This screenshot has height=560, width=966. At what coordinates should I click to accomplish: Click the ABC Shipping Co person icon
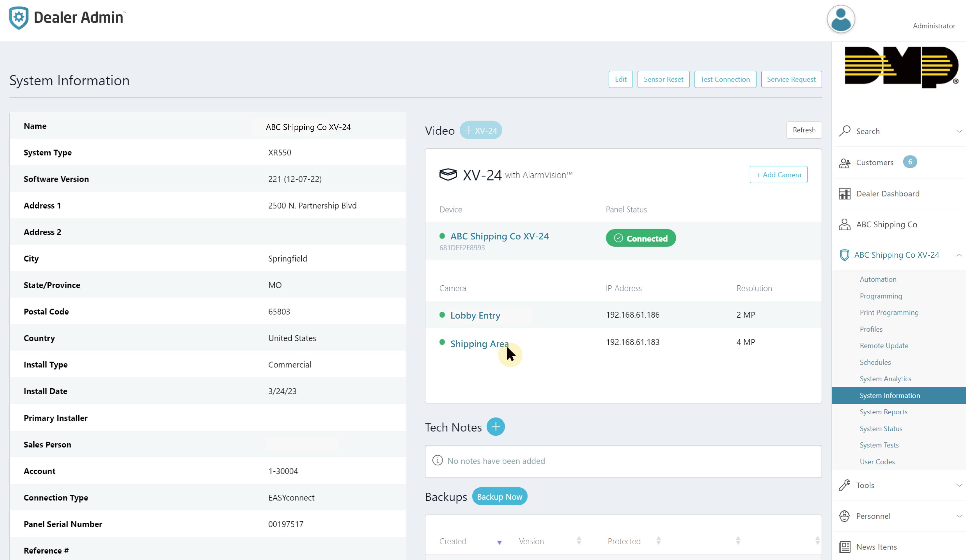[x=844, y=224]
